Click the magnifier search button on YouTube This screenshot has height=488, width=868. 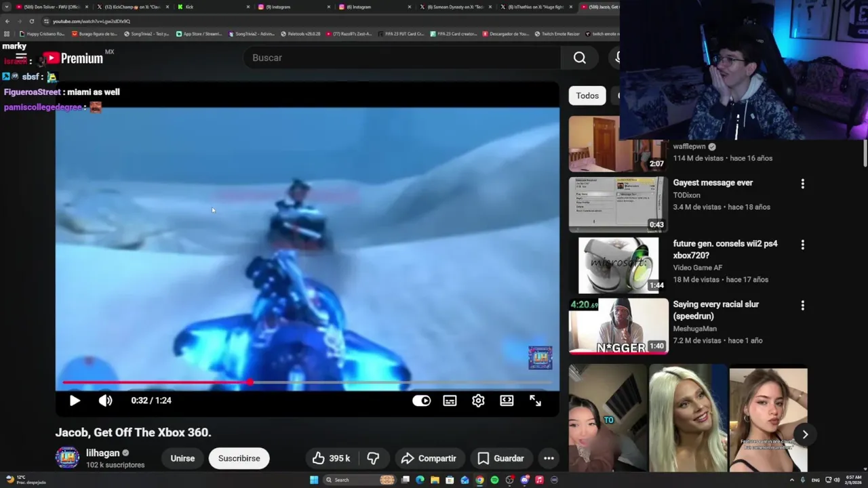tap(580, 58)
